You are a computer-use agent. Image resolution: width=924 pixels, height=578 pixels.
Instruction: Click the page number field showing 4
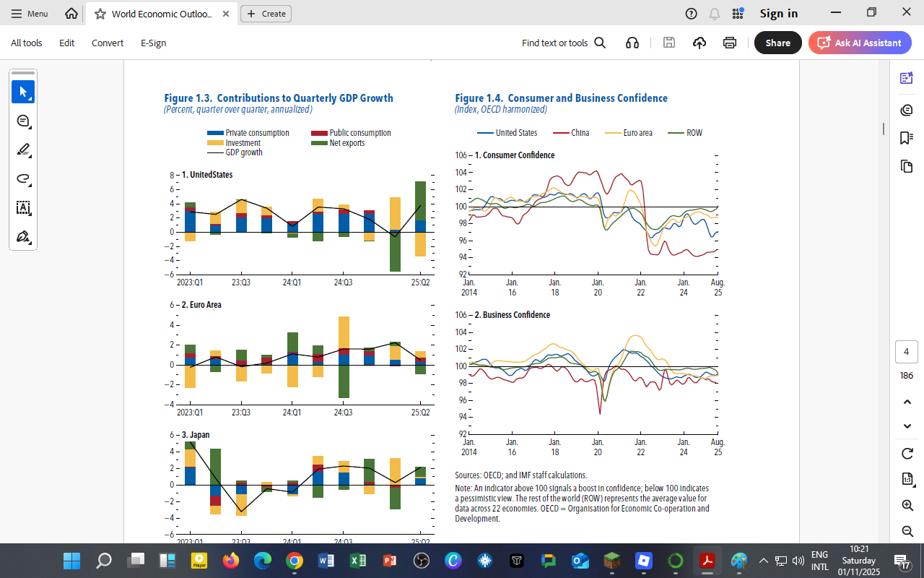(907, 350)
